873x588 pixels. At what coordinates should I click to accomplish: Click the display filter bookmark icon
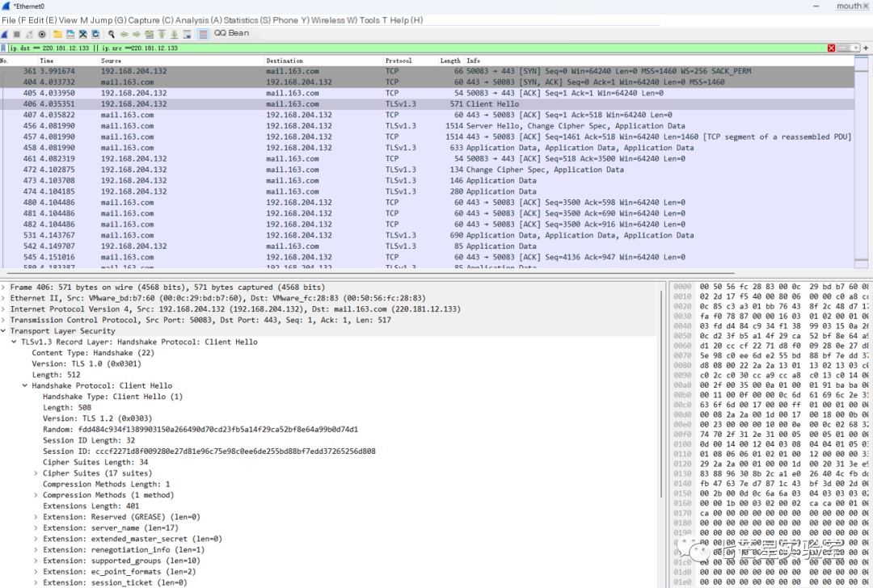[4, 48]
